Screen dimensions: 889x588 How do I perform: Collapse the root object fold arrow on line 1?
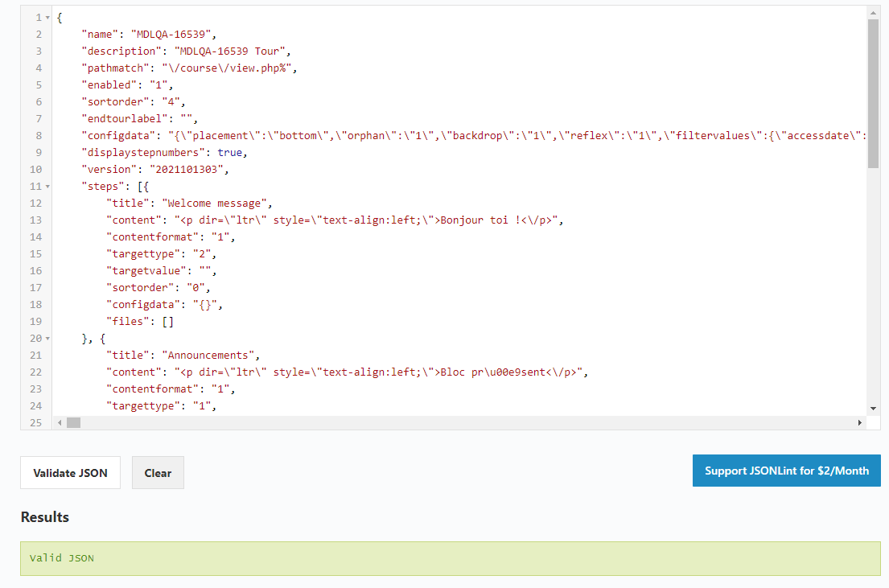(x=47, y=18)
